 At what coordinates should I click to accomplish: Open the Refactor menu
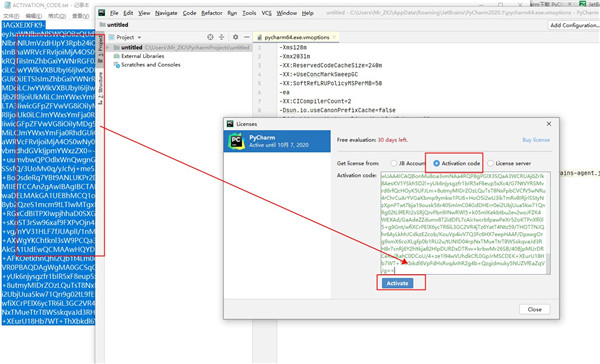coord(212,13)
